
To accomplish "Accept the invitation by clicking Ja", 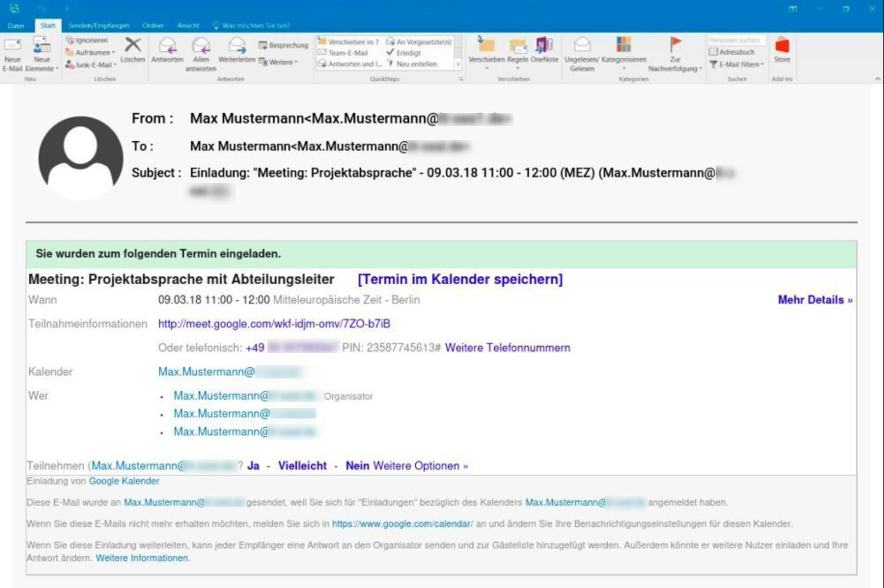I will (x=253, y=466).
